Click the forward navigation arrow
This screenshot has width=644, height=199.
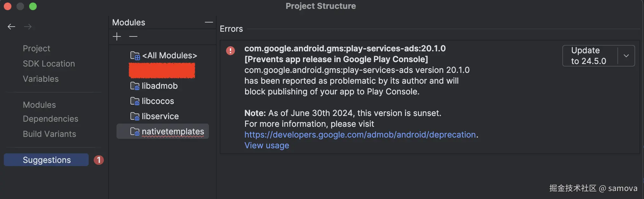coord(28,27)
